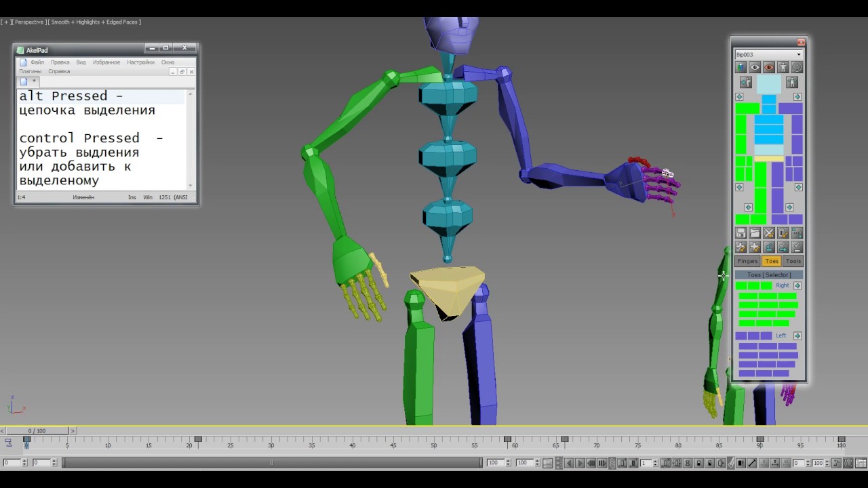Open the Правка menu in AkelPad

point(60,62)
